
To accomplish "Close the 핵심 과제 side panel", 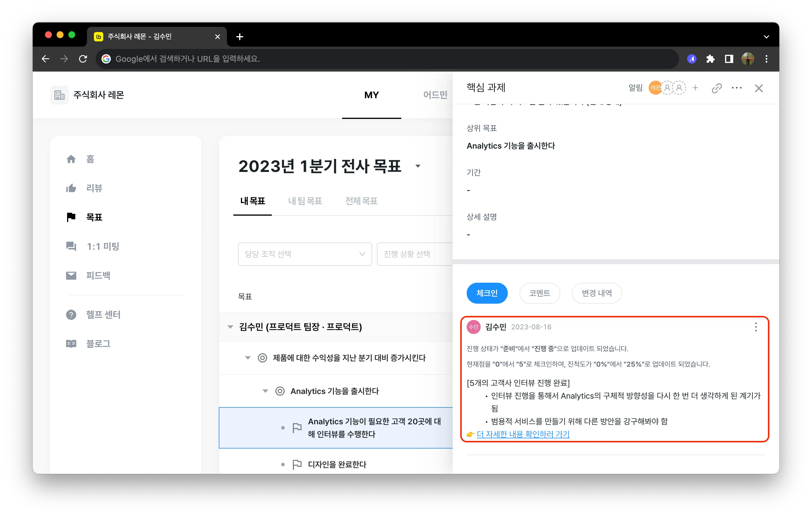I will pos(759,88).
